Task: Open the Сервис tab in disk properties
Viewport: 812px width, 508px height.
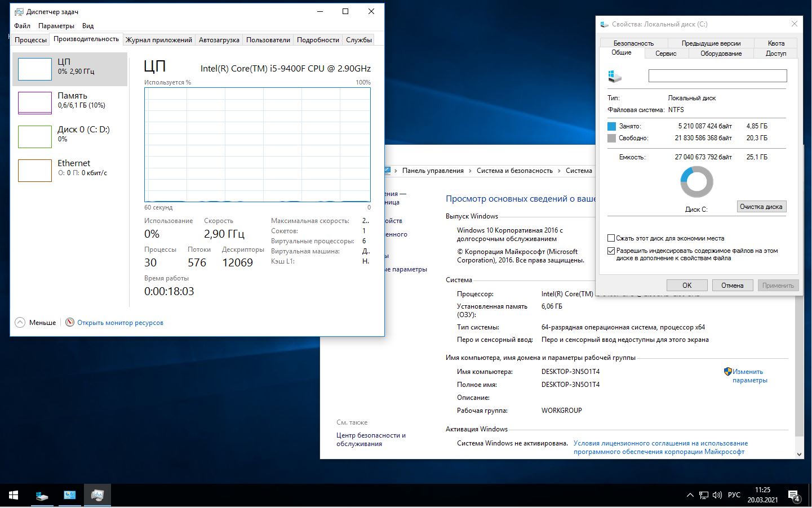Action: (x=665, y=54)
